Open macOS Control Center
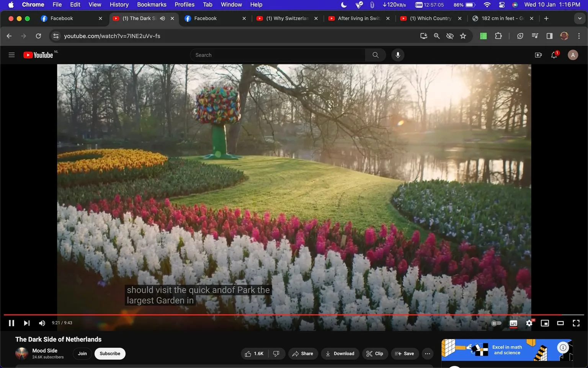The image size is (588, 368). [501, 5]
